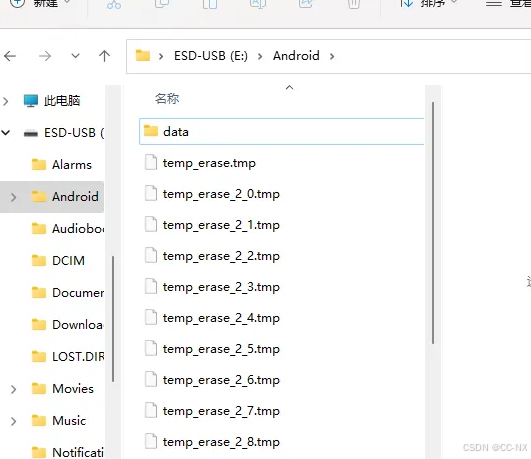This screenshot has width=531, height=459.
Task: Select Movies folder in sidebar
Action: click(x=63, y=389)
